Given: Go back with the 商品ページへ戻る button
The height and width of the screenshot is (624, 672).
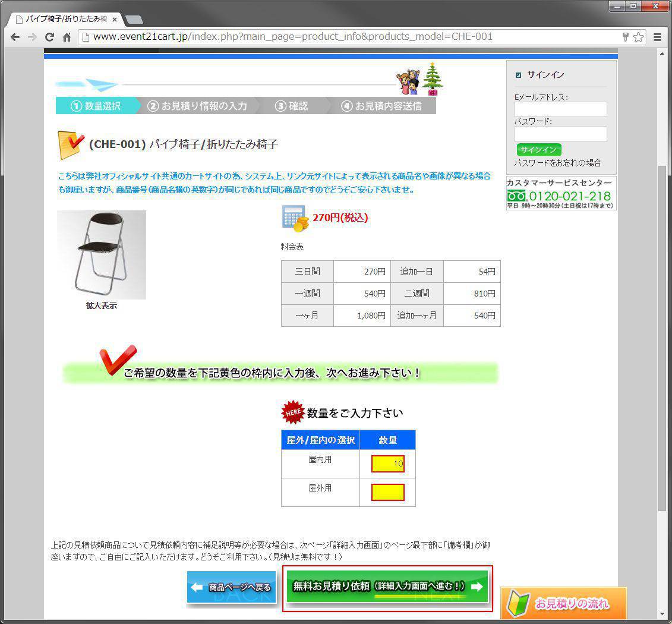Looking at the screenshot, I should (x=232, y=587).
